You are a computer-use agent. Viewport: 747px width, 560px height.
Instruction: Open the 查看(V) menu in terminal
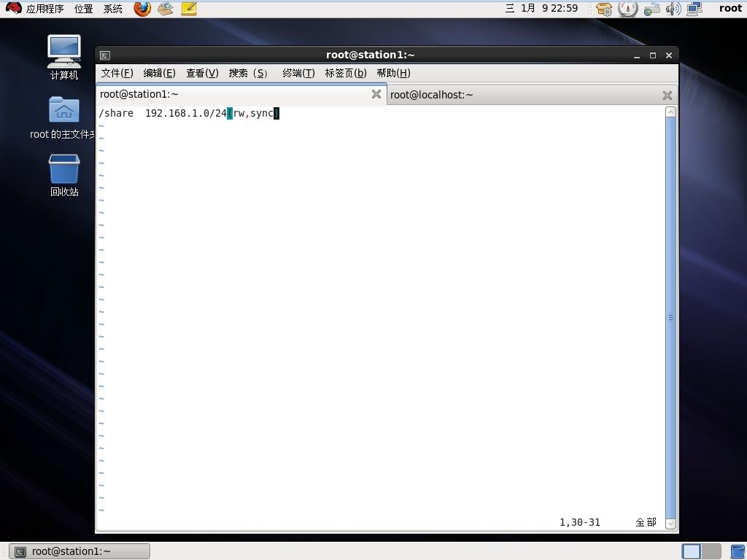coord(203,73)
